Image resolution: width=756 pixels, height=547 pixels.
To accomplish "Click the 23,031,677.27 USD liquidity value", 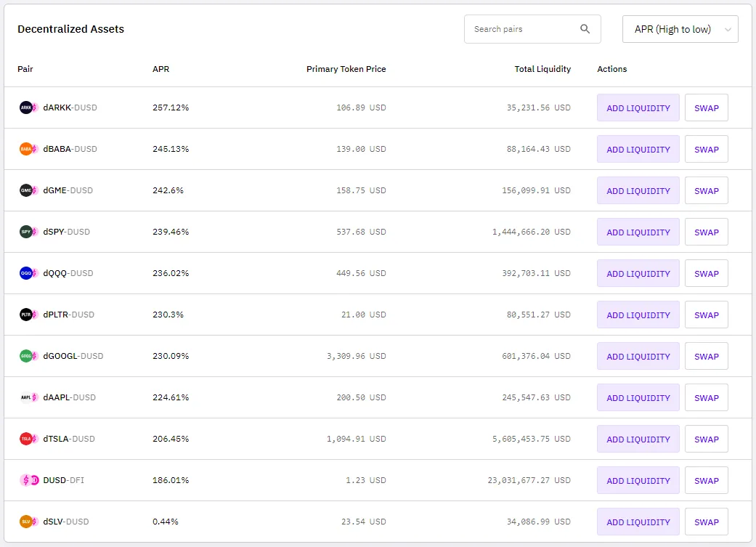I will click(529, 480).
